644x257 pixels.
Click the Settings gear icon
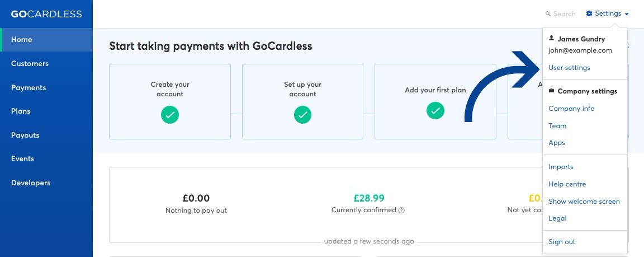589,13
